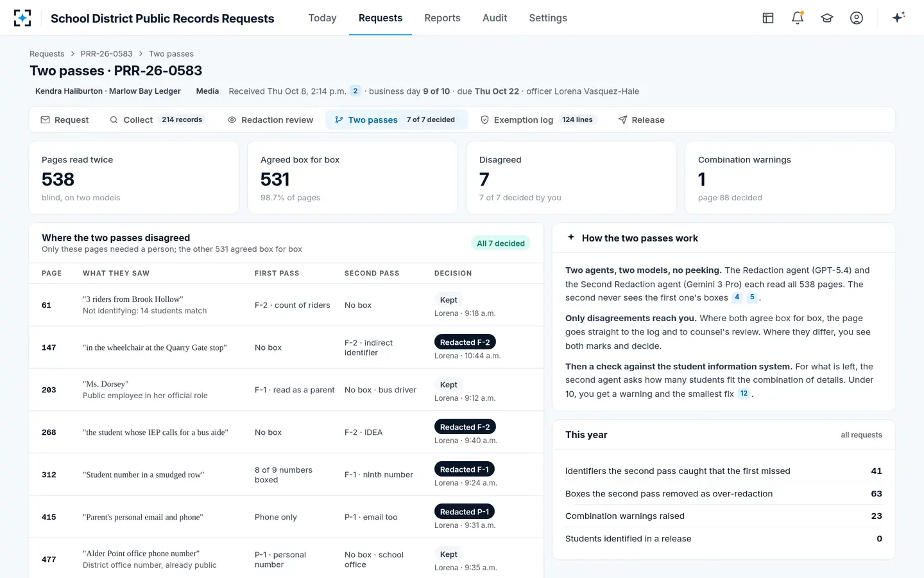Click the graduation cap icon
The height and width of the screenshot is (578, 924).
[x=827, y=18]
